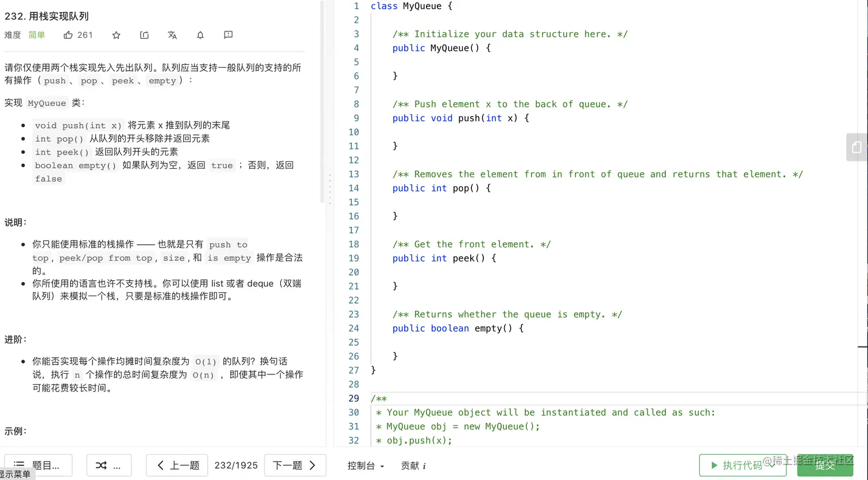Click the left panel vertical scrollbar
The width and height of the screenshot is (868, 480).
pyautogui.click(x=323, y=102)
